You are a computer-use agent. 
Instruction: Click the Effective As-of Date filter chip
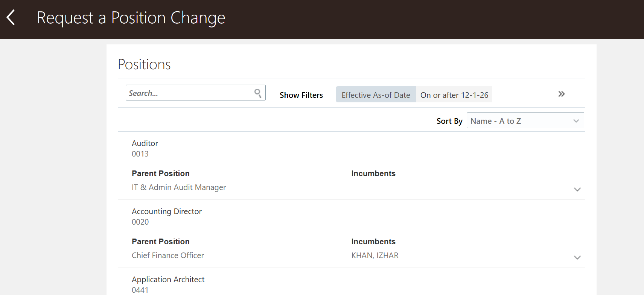(376, 95)
